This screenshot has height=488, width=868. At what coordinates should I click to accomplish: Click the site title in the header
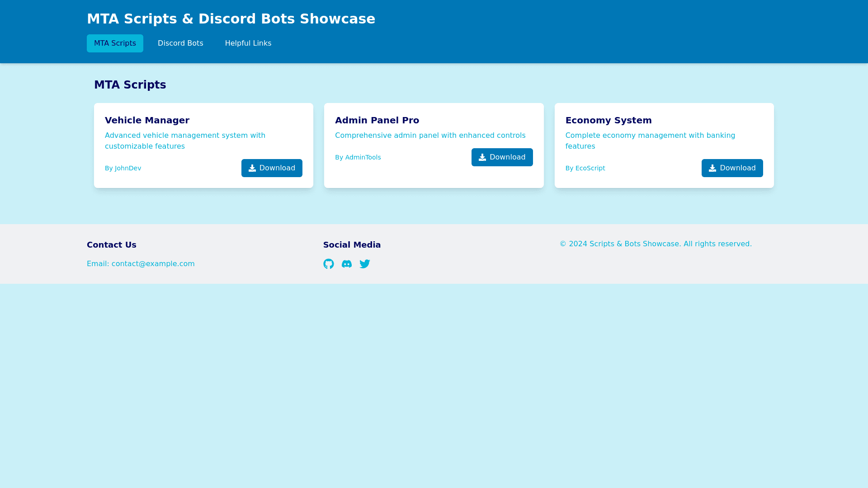pos(231,19)
